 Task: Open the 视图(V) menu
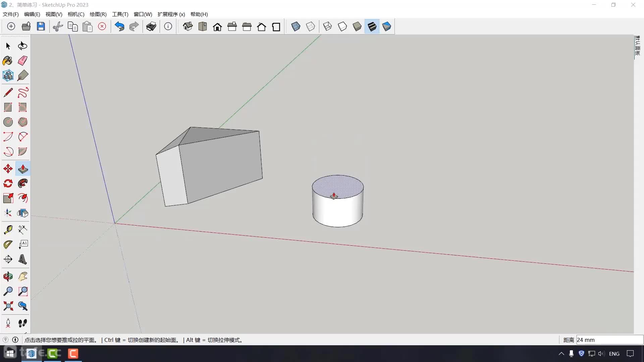tap(54, 14)
